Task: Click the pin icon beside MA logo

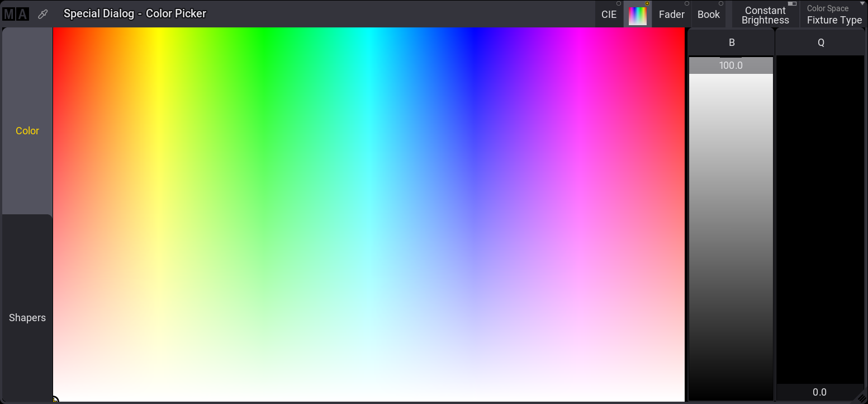Action: pyautogui.click(x=43, y=14)
